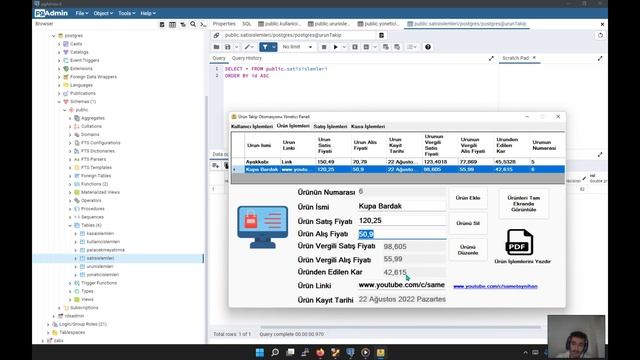Open the Satış İşlemleri tab in Yönetici Paneli
Viewport: 640px width, 360px height.
pyautogui.click(x=330, y=127)
